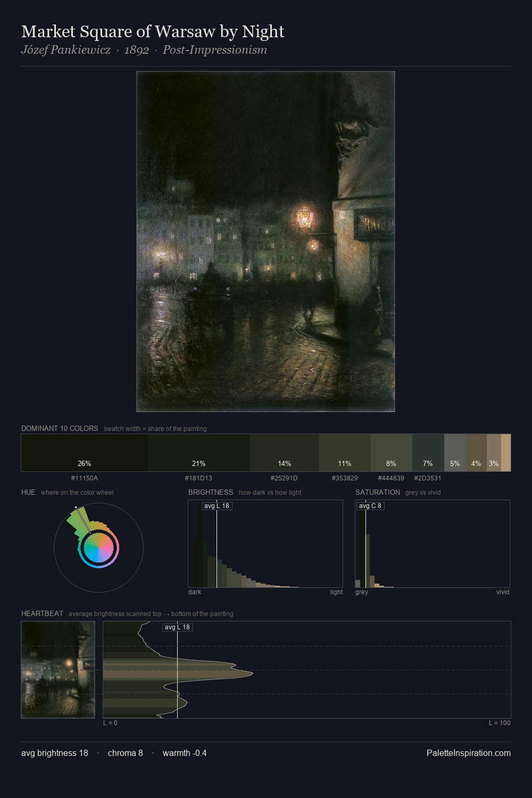The image size is (532, 798).
Task: Click the hex code #181D13 text
Action: tap(198, 478)
